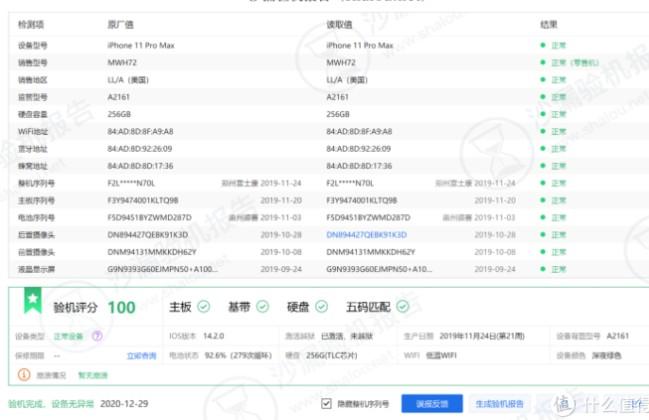Click the green check icon beside 主板

[x=203, y=307]
